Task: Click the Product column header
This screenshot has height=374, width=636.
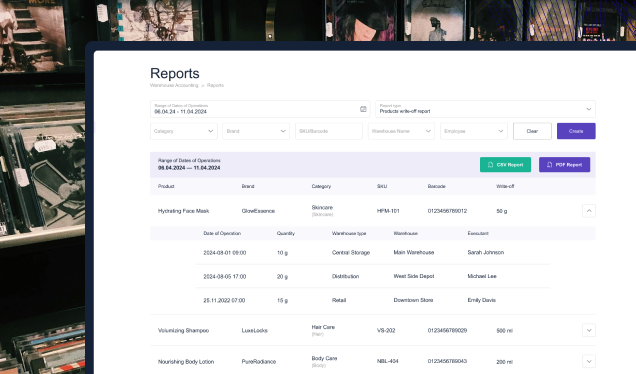Action: click(166, 186)
